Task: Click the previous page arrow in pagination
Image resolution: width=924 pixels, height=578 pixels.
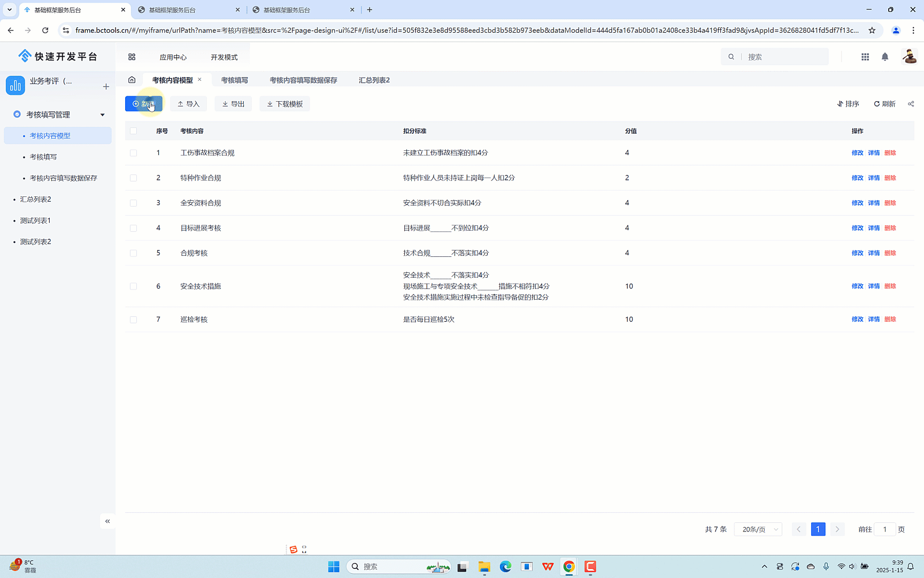Action: click(x=799, y=529)
